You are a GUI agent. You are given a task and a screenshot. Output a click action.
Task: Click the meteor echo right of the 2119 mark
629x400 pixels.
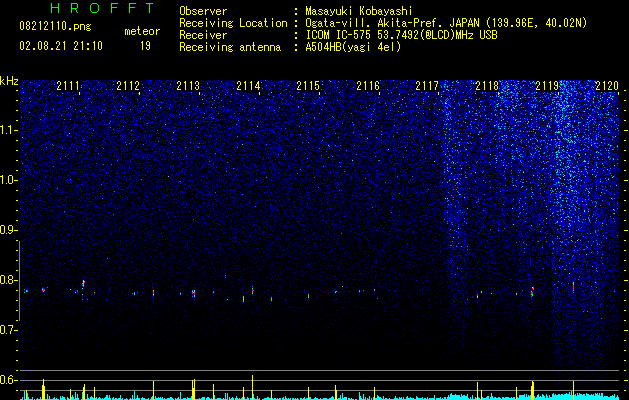coord(573,286)
